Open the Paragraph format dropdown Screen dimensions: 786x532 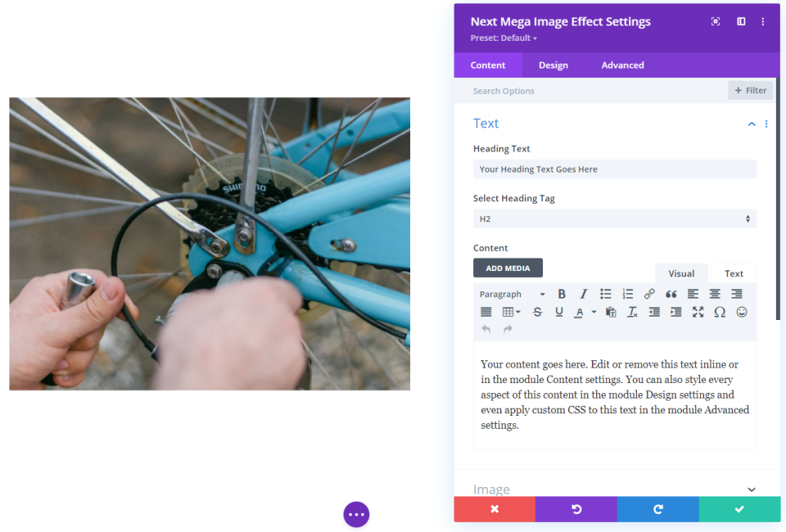[x=512, y=294]
